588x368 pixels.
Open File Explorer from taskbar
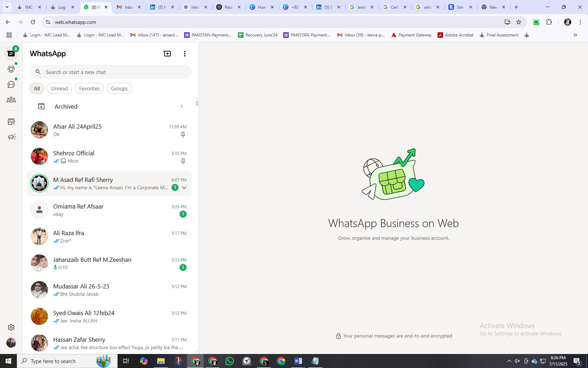click(x=161, y=361)
